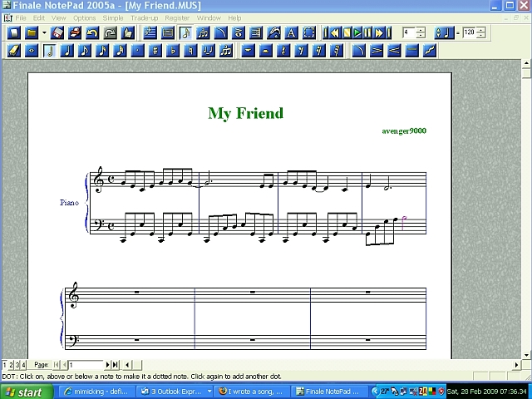This screenshot has width=532, height=399.
Task: Increase the measure number stepper
Action: click(x=421, y=30)
